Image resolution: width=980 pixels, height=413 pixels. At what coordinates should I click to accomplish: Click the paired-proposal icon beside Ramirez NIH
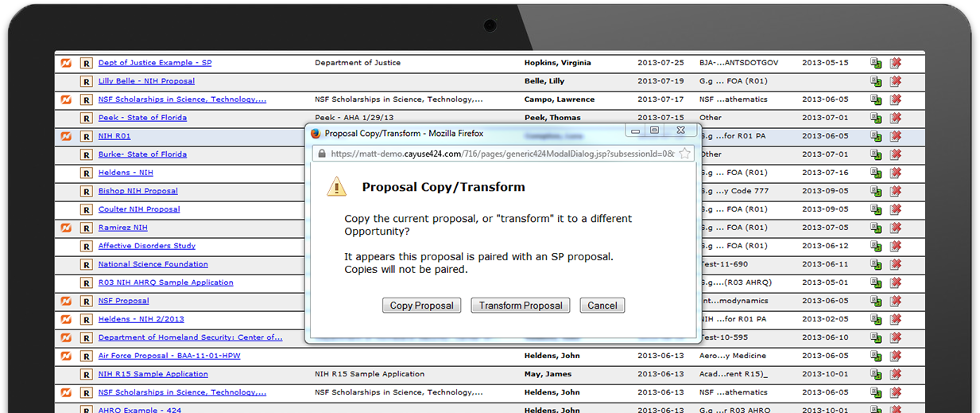click(x=67, y=228)
